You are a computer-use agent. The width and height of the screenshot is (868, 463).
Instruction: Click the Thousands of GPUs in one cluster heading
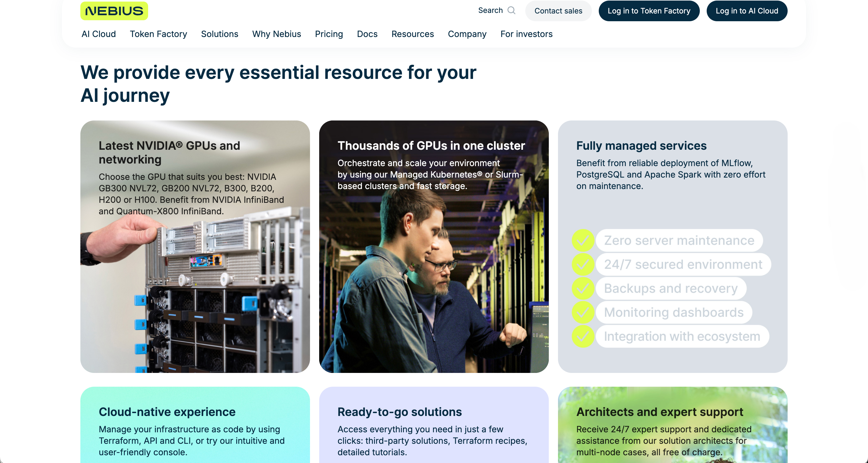tap(431, 145)
